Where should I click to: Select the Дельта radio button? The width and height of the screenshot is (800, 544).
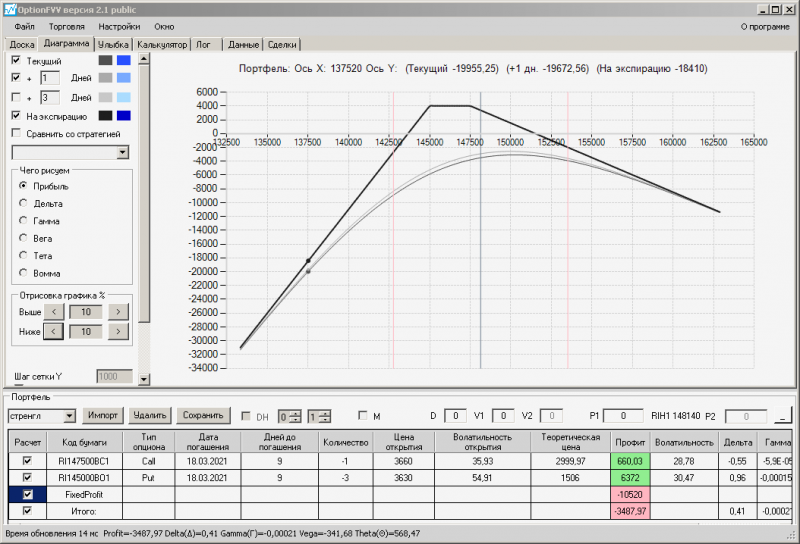[x=24, y=203]
